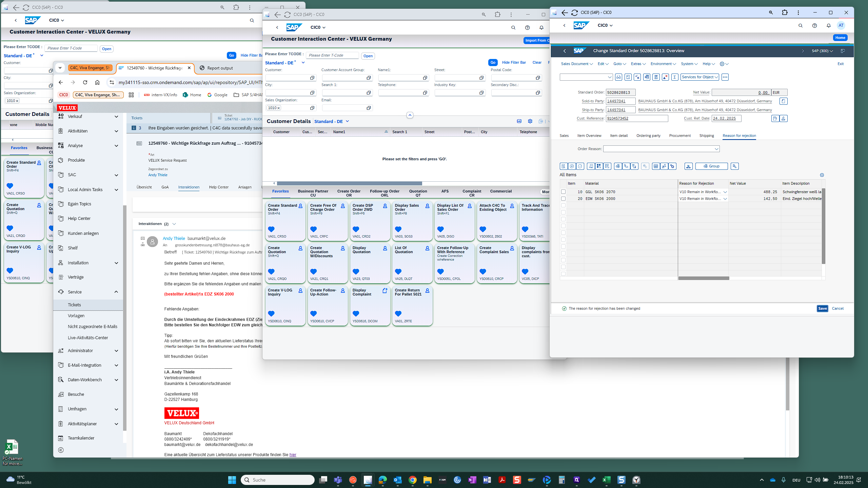Click the sigma totals icon in the order toolbar
The width and height of the screenshot is (868, 488).
(675, 77)
